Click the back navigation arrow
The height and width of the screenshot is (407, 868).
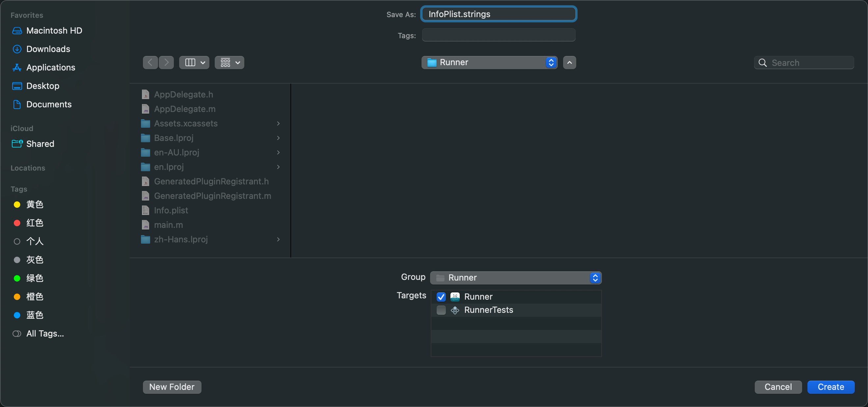pyautogui.click(x=150, y=63)
